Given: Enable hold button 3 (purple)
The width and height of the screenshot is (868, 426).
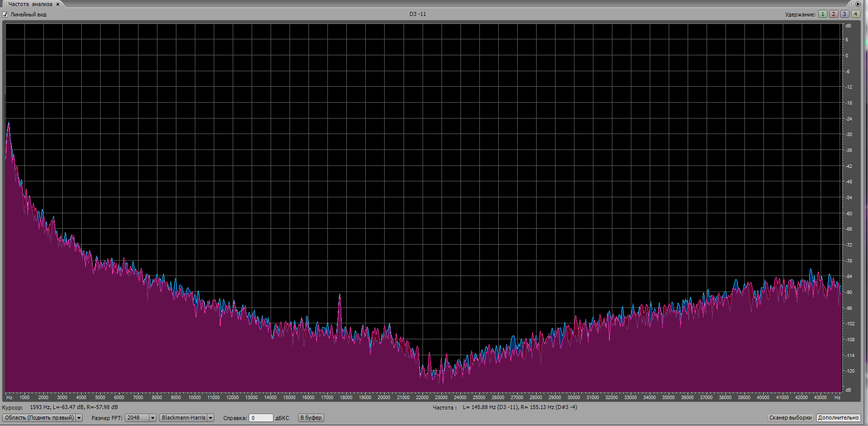Looking at the screenshot, I should pyautogui.click(x=845, y=14).
